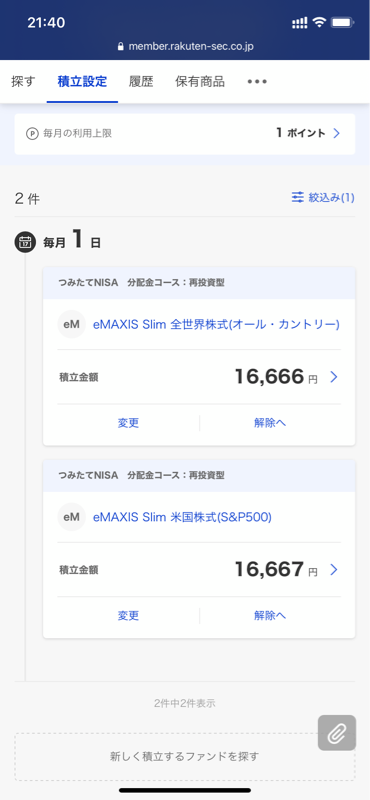Tap the padlock icon in address bar
The height and width of the screenshot is (800, 370).
tap(121, 46)
